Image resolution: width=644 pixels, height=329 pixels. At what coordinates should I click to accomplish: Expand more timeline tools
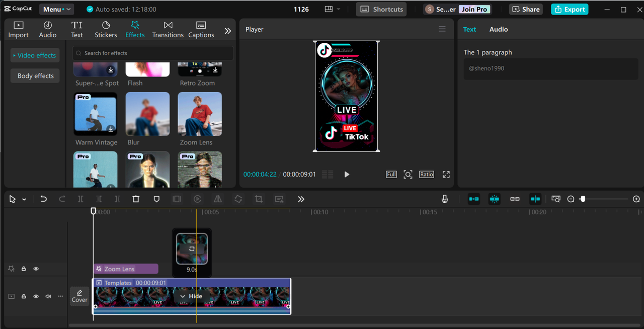point(301,199)
